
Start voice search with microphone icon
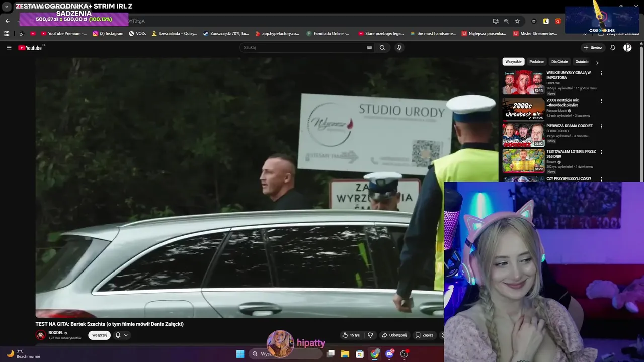399,48
